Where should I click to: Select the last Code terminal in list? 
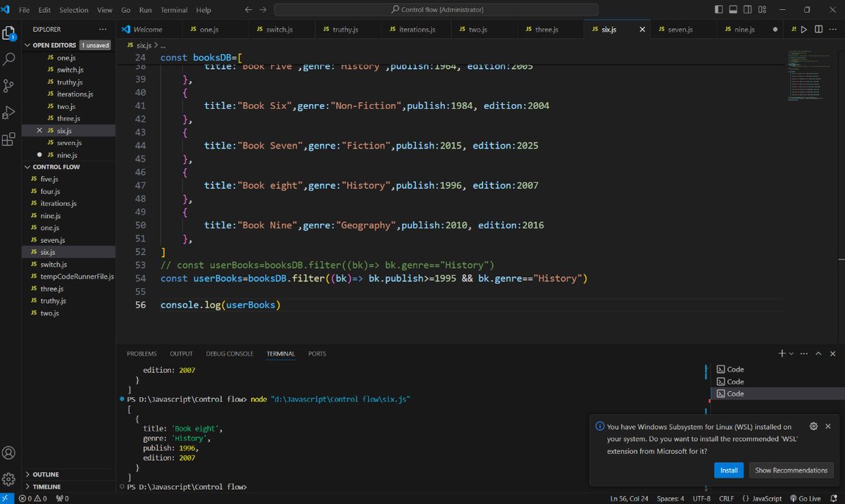click(776, 393)
